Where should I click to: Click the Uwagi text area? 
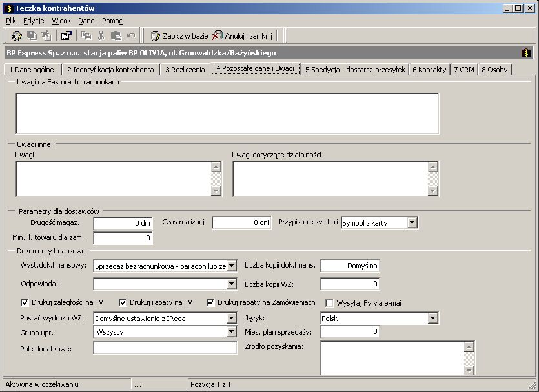point(114,179)
